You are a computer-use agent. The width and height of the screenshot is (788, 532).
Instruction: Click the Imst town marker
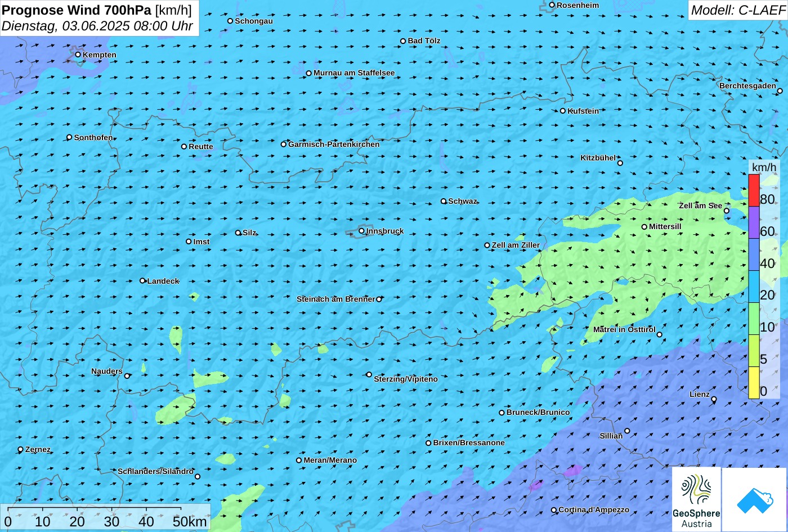189,242
